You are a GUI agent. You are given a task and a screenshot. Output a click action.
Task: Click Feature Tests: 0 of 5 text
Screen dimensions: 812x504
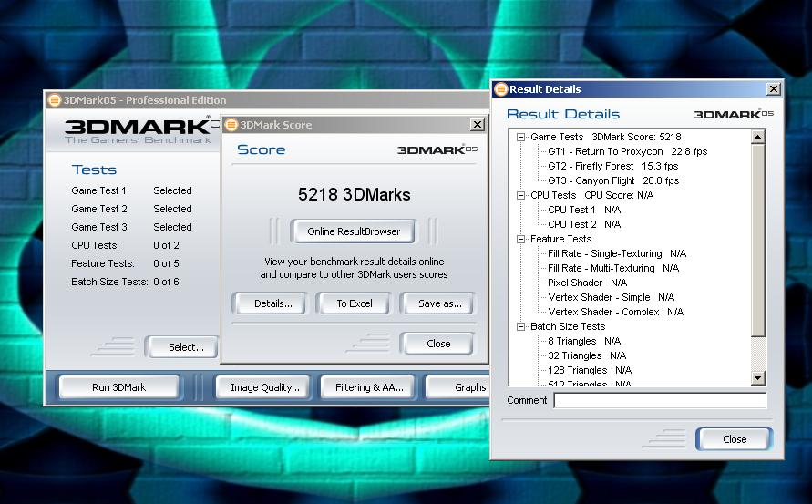pyautogui.click(x=126, y=263)
